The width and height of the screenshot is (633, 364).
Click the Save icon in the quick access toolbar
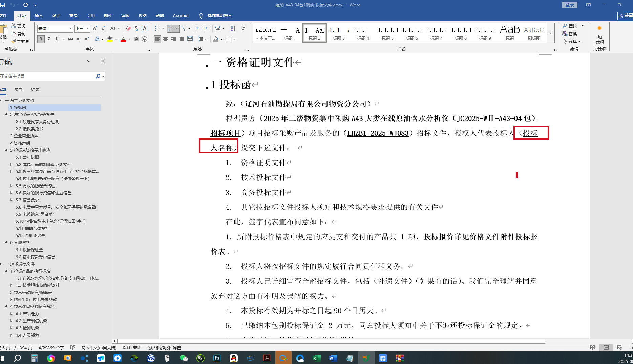coord(3,5)
